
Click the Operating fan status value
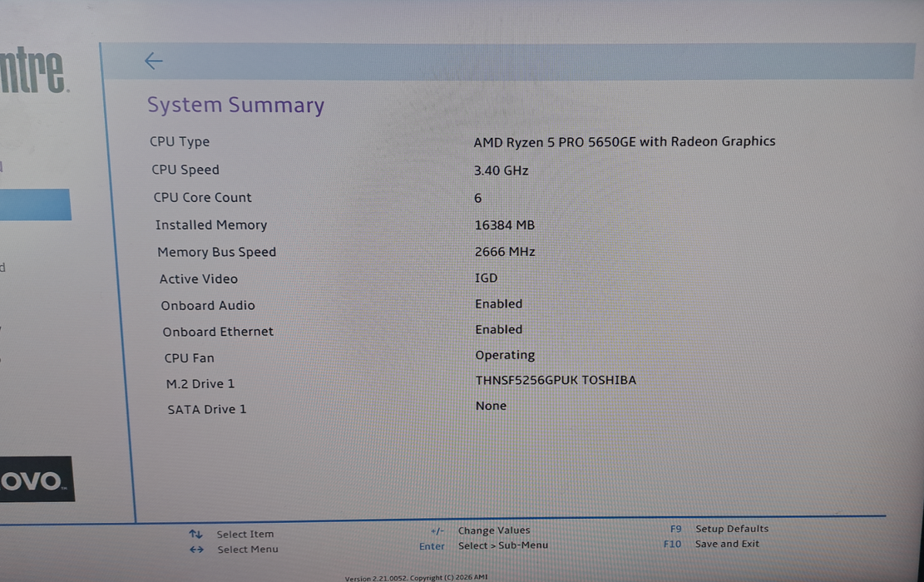click(505, 355)
